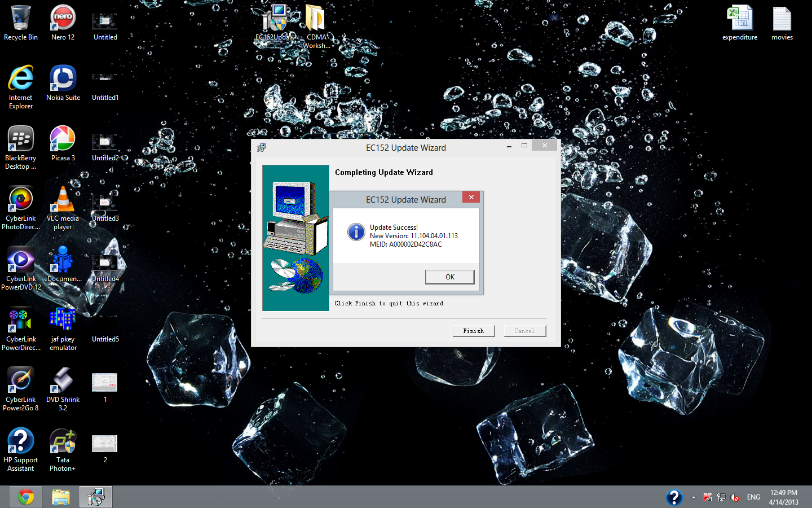Select the Picasa 3 shortcut
The width and height of the screenshot is (812, 508).
pyautogui.click(x=63, y=143)
